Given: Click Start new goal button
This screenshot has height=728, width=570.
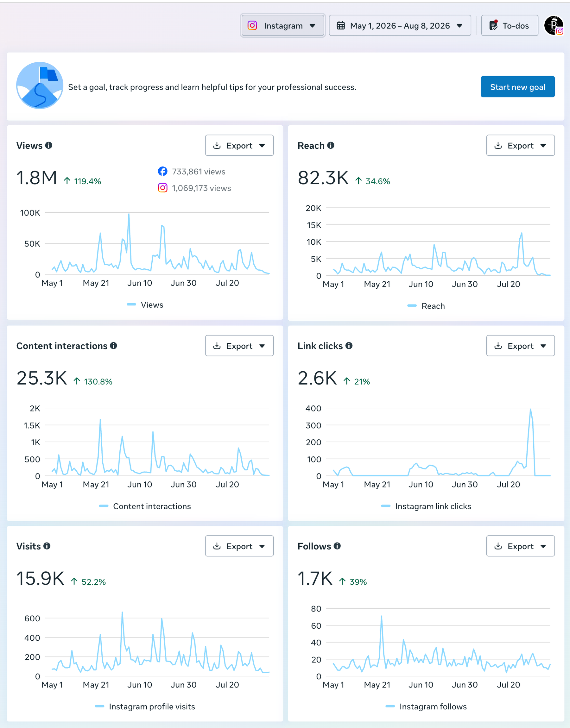Looking at the screenshot, I should point(517,87).
